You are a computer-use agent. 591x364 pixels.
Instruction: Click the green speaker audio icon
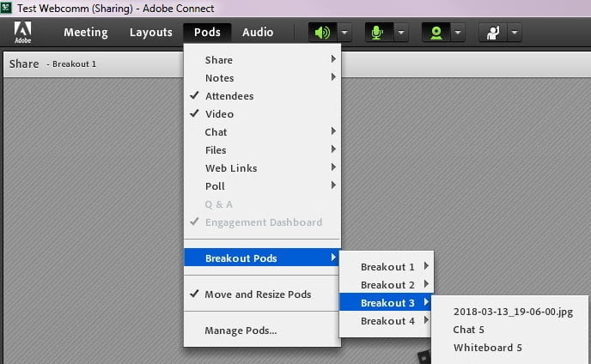coord(322,33)
